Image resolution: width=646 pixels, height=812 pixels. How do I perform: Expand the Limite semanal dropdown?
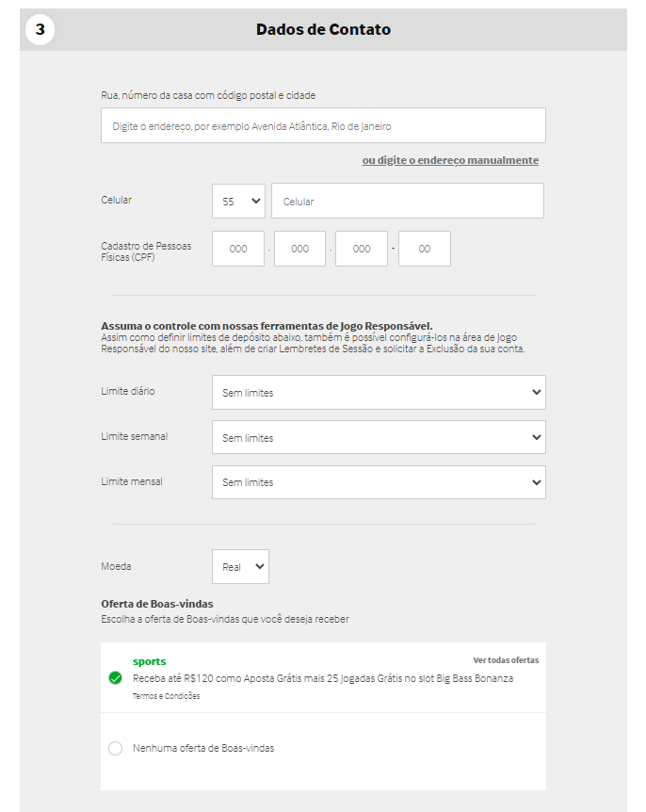pos(379,437)
